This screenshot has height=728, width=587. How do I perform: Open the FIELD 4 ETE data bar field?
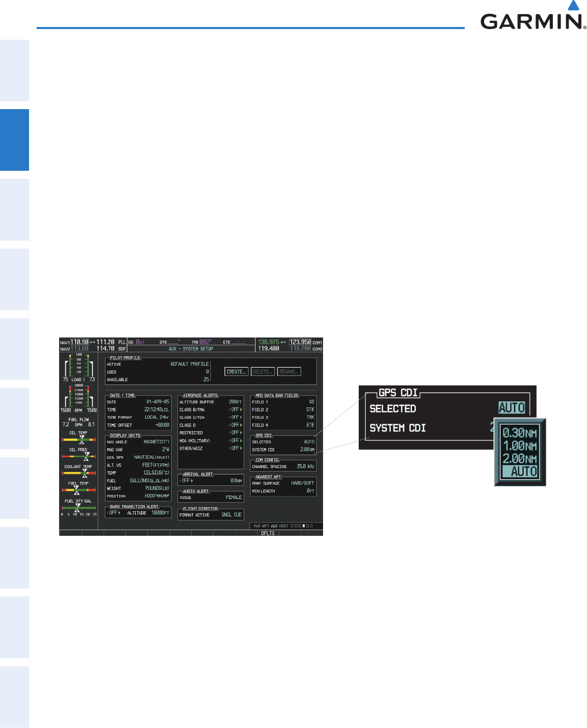310,425
